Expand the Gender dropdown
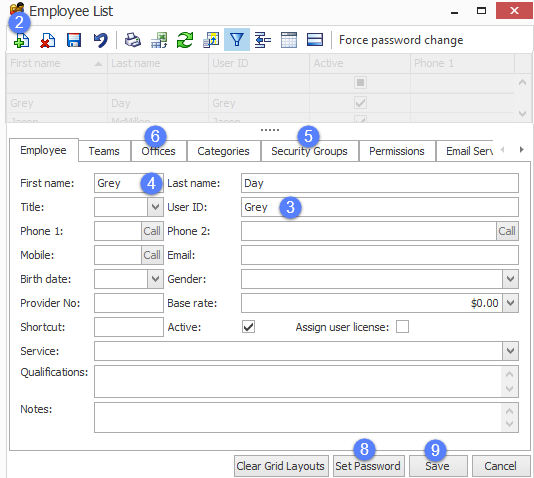This screenshot has width=534, height=478. coord(510,279)
